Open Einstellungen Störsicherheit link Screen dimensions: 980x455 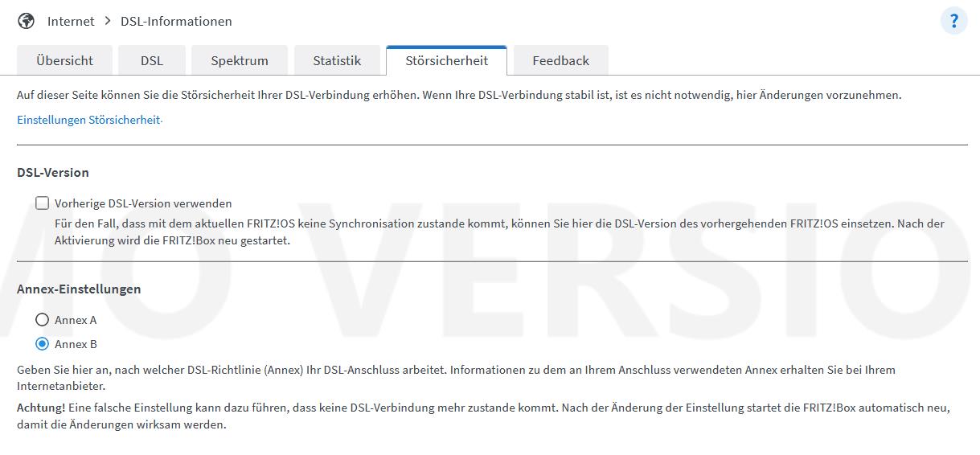point(88,120)
